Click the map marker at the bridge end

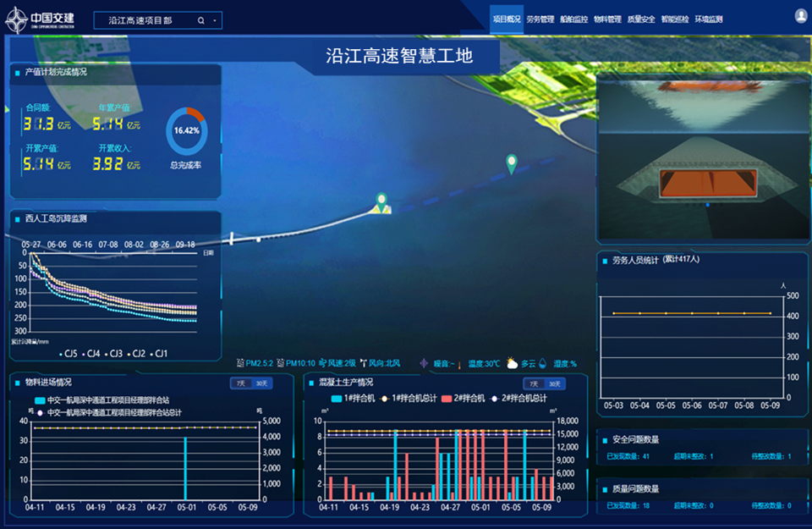[382, 202]
